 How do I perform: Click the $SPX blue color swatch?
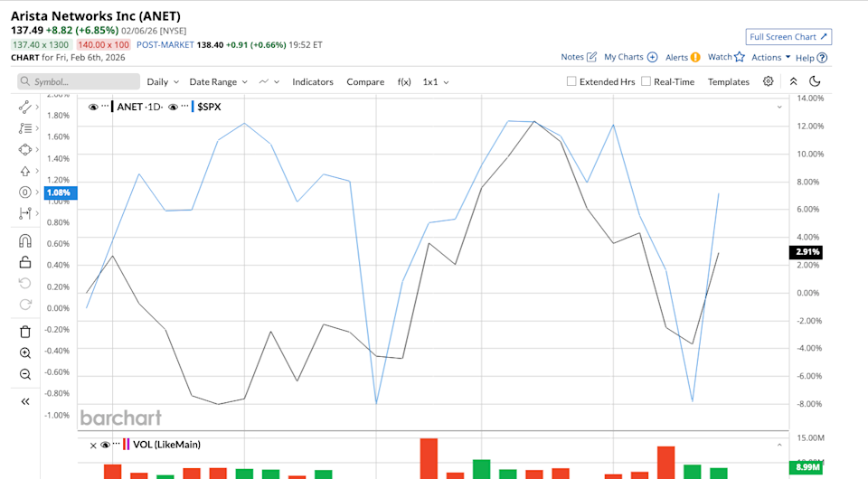[193, 107]
